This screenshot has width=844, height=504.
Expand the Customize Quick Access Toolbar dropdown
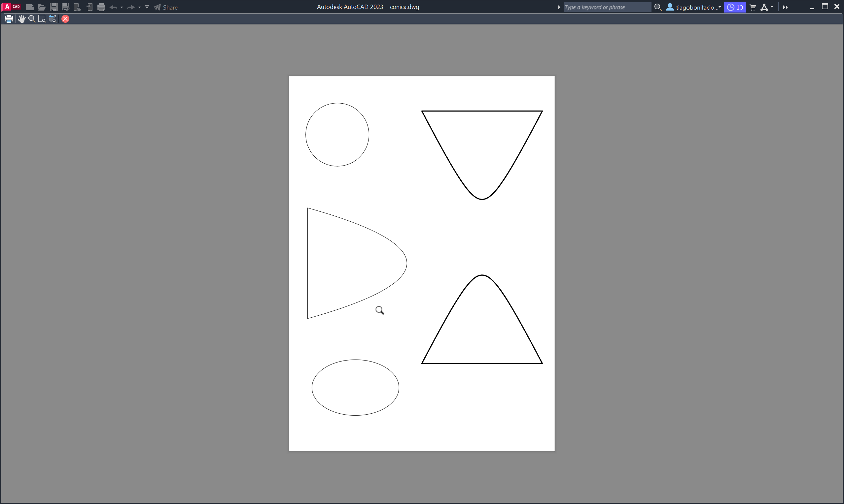coord(147,7)
